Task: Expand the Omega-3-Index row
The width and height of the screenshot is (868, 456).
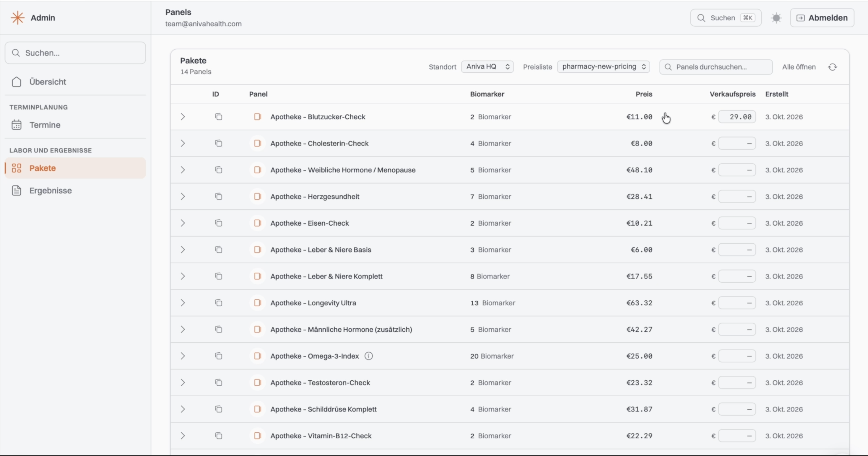Action: 183,356
